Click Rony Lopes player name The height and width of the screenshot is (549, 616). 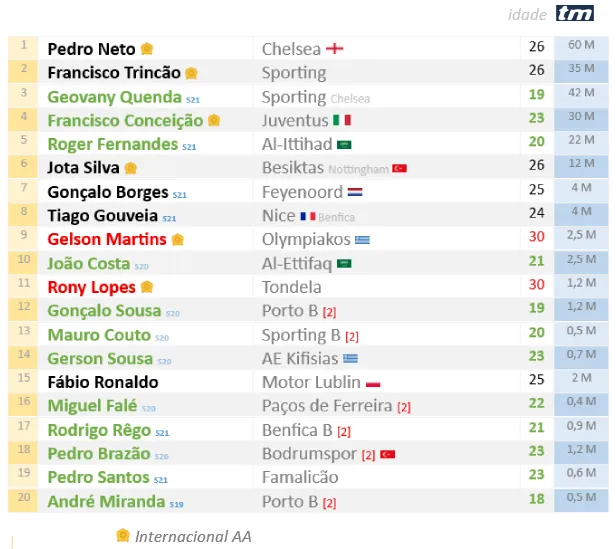coord(92,287)
